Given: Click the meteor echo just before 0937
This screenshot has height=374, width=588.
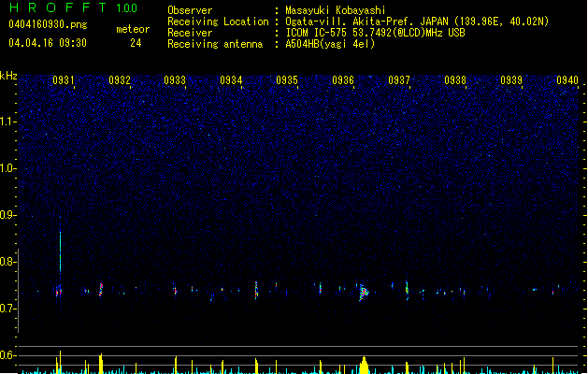Looking at the screenshot, I should coord(407,289).
